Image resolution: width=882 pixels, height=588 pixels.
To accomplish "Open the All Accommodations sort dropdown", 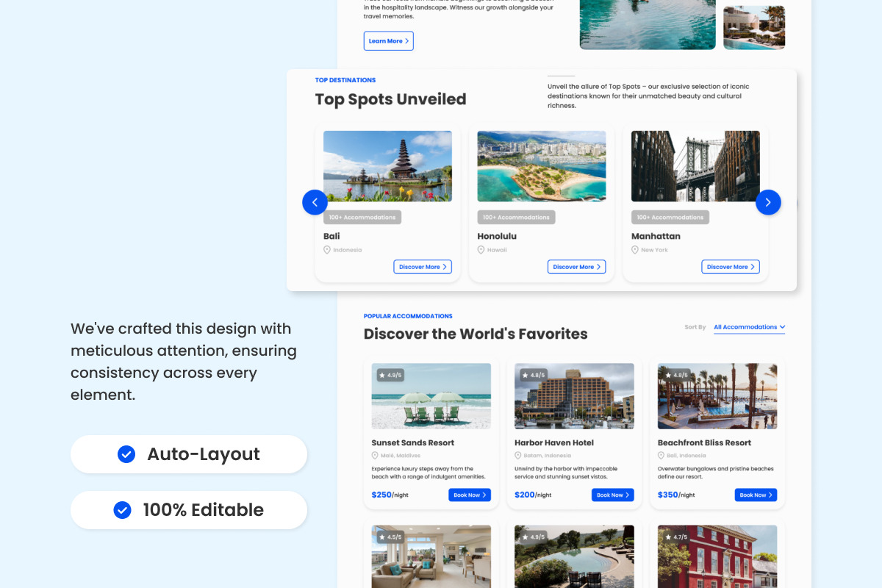I will point(749,327).
